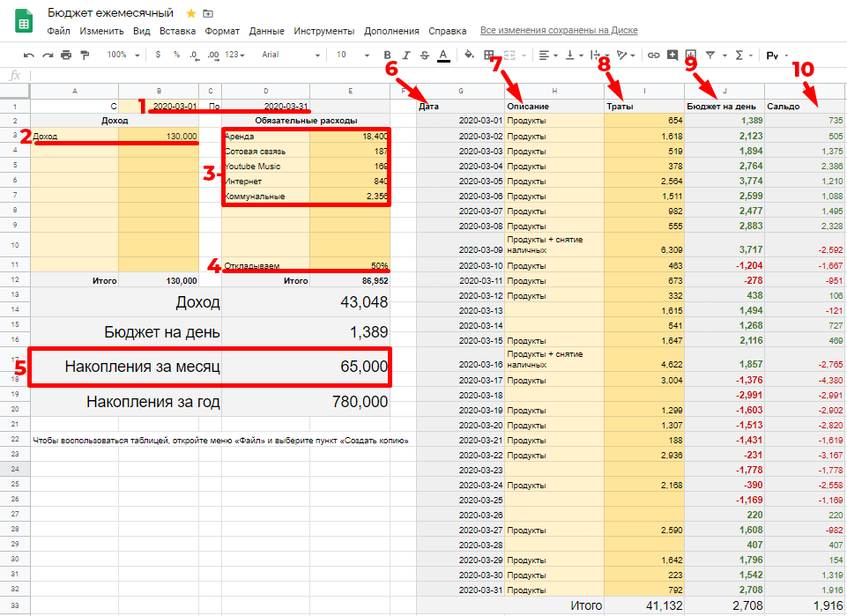Select start date cell 2020-03-01 in row 1
The image size is (847, 616).
pyautogui.click(x=159, y=107)
